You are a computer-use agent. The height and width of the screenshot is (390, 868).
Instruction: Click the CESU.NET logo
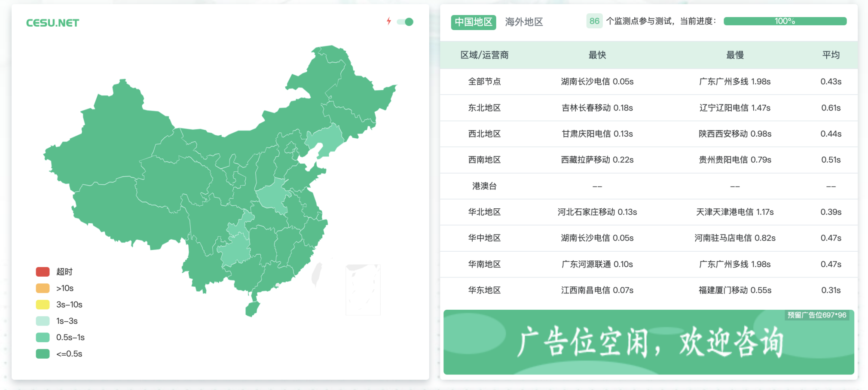(52, 22)
